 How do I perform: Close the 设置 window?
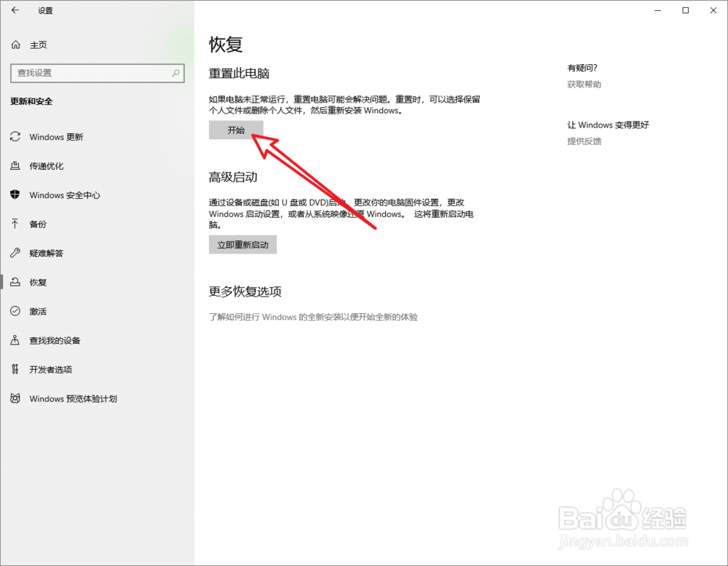point(713,10)
